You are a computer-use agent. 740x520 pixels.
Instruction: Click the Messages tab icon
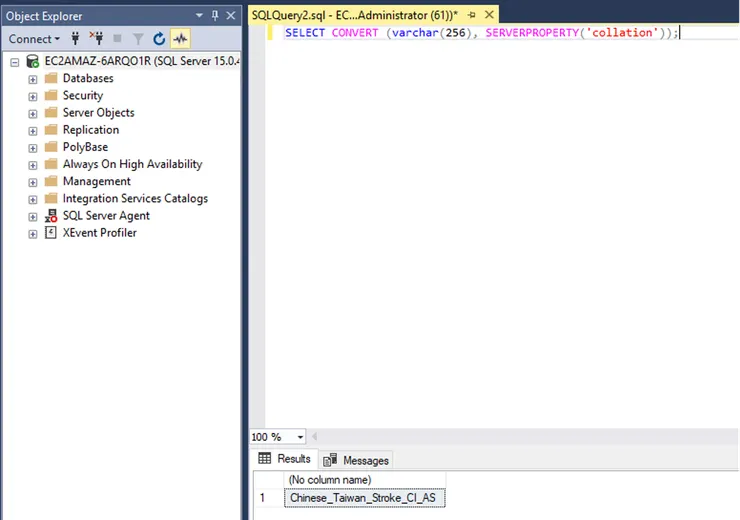[330, 460]
